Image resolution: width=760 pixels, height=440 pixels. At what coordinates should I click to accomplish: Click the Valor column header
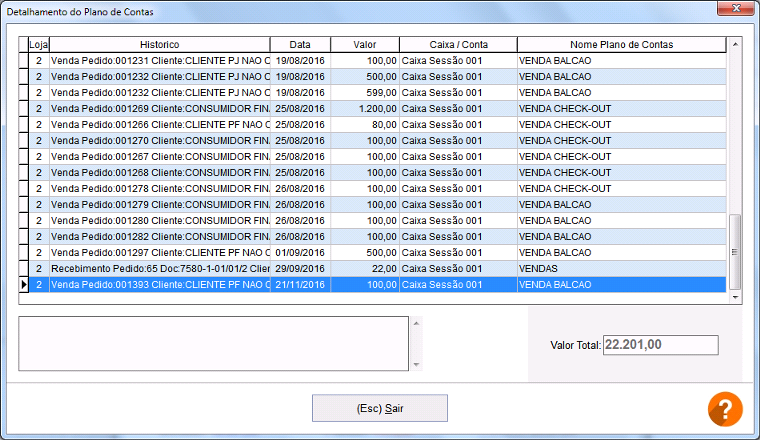coord(364,45)
